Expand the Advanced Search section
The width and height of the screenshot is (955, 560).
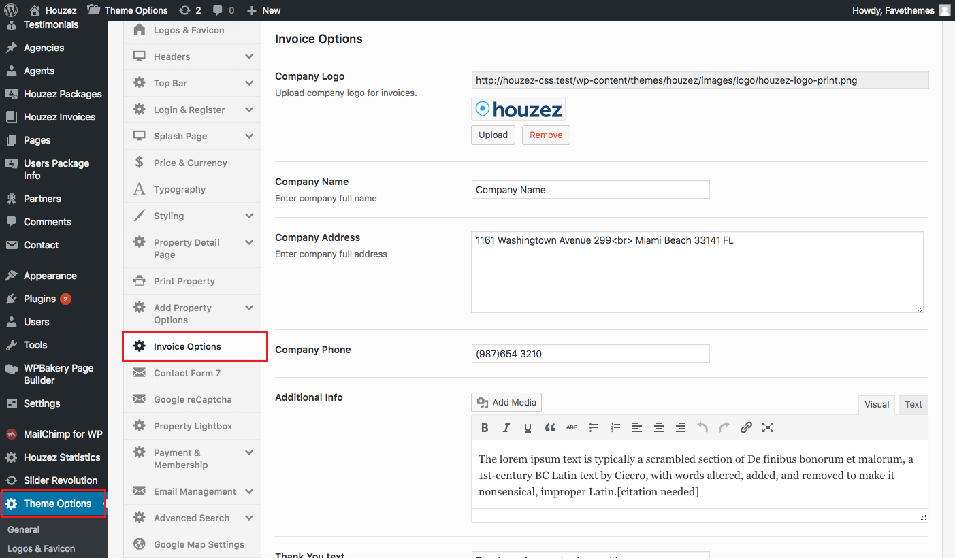click(192, 518)
